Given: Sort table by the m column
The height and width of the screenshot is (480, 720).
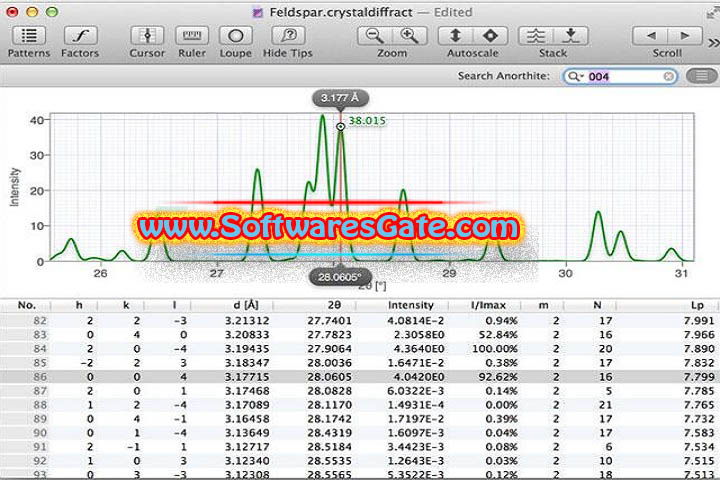Looking at the screenshot, I should (x=543, y=305).
